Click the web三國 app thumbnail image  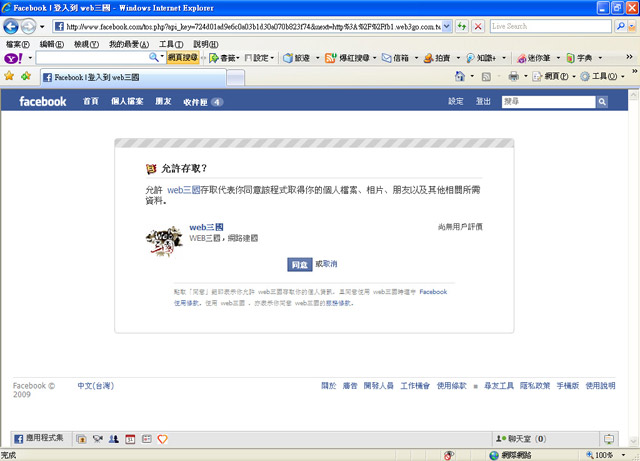click(164, 242)
